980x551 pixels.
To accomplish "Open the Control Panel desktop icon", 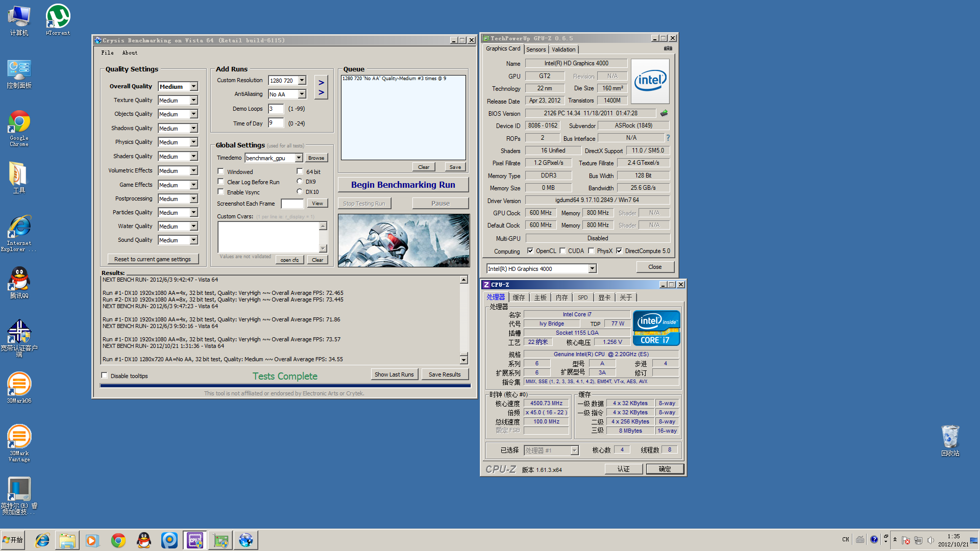I will click(x=19, y=73).
